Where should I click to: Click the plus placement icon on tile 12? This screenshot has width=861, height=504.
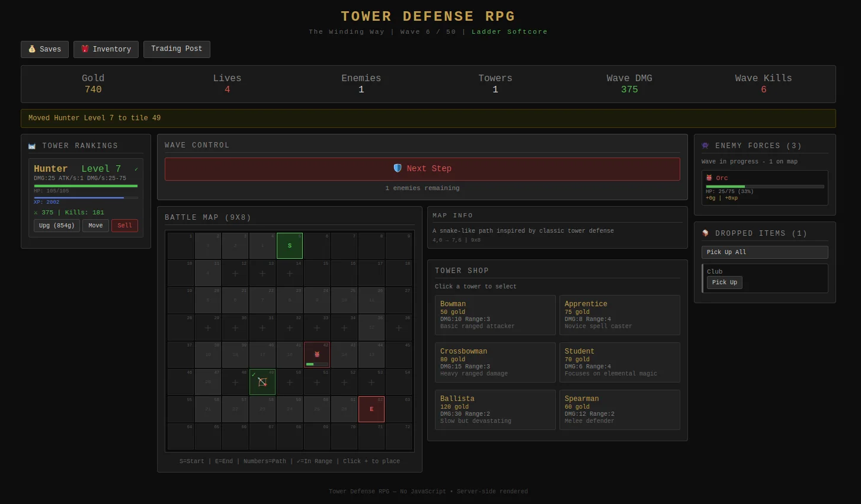tap(235, 274)
